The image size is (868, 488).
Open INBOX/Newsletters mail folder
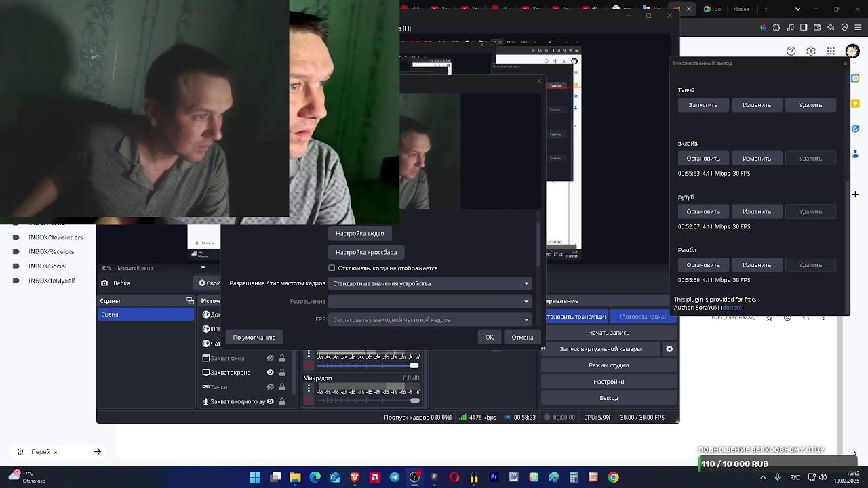pyautogui.click(x=56, y=237)
